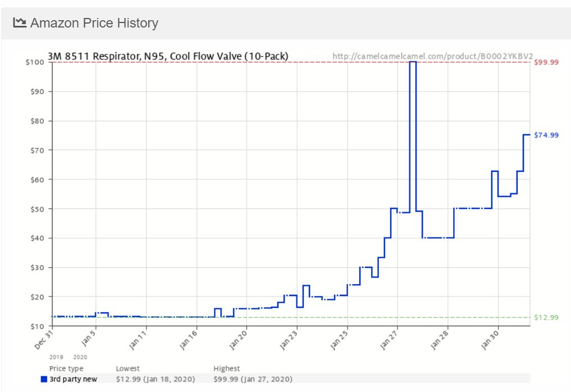Click the blue 3rd party new legend swatch
Image resolution: width=571 pixels, height=392 pixels.
[x=44, y=379]
